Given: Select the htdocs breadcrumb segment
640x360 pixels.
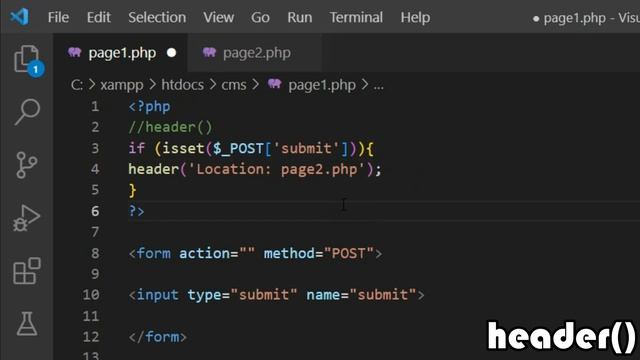Looking at the screenshot, I should (182, 85).
